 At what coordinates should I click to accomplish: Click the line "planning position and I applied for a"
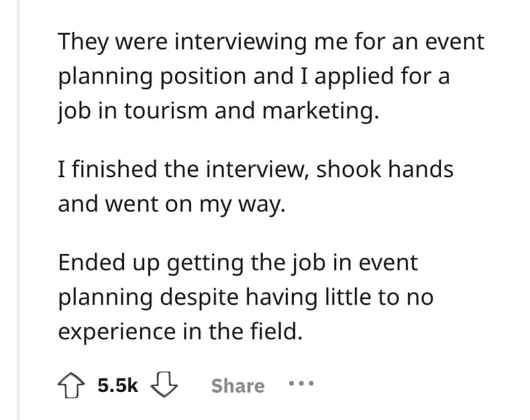coord(254,76)
